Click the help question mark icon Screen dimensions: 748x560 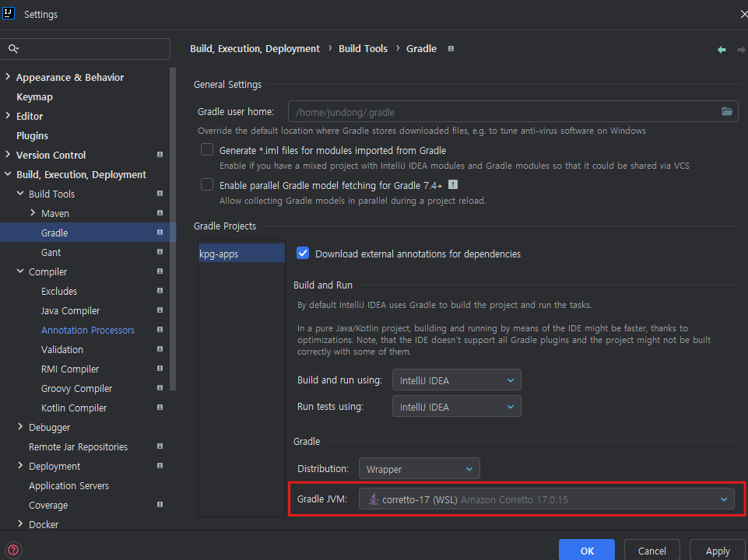tap(13, 551)
